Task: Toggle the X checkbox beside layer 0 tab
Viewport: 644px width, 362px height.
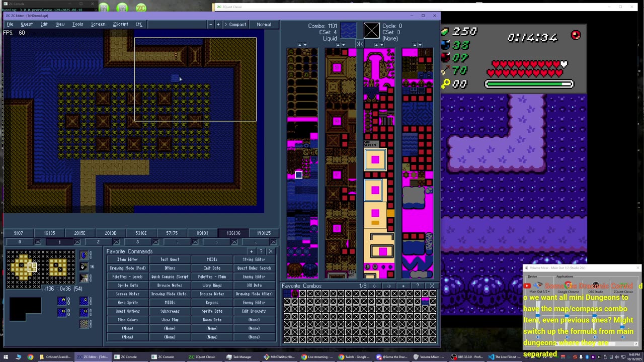Action: tap(38, 242)
